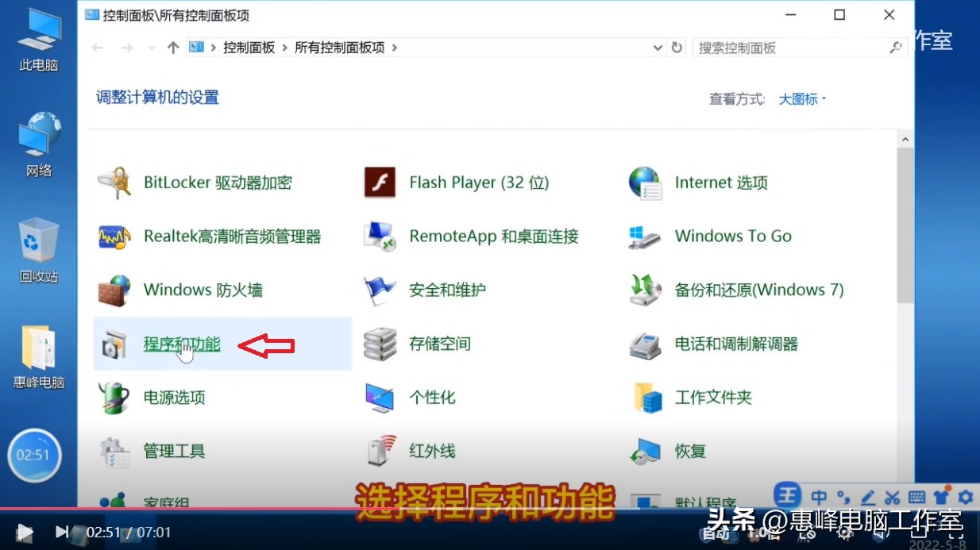Toggle punctuation mode on the IME bar

coord(843,496)
